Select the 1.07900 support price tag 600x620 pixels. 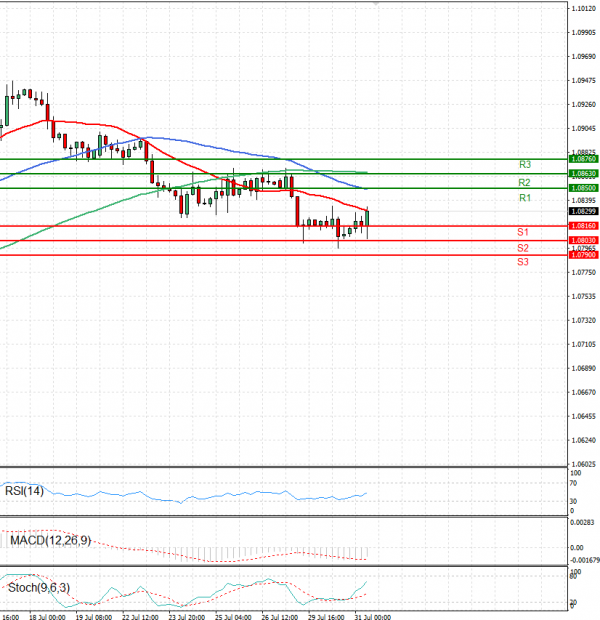tap(583, 255)
